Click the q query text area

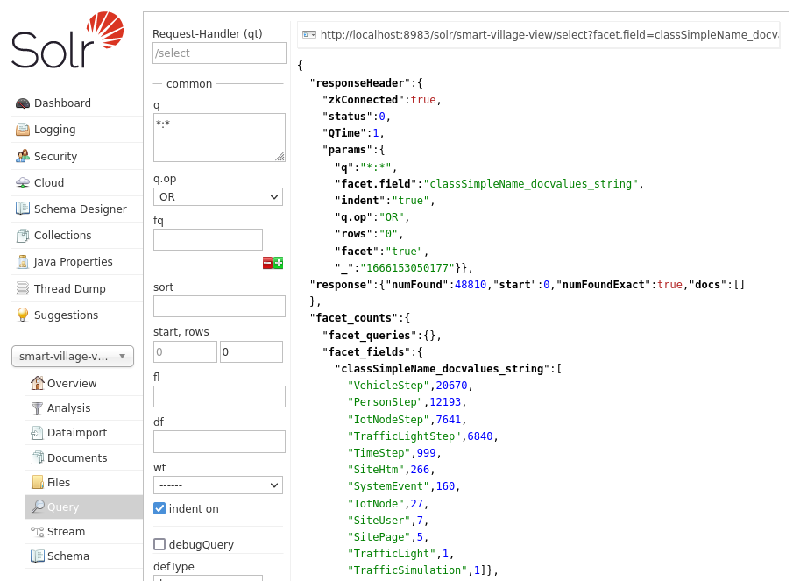[x=219, y=138]
